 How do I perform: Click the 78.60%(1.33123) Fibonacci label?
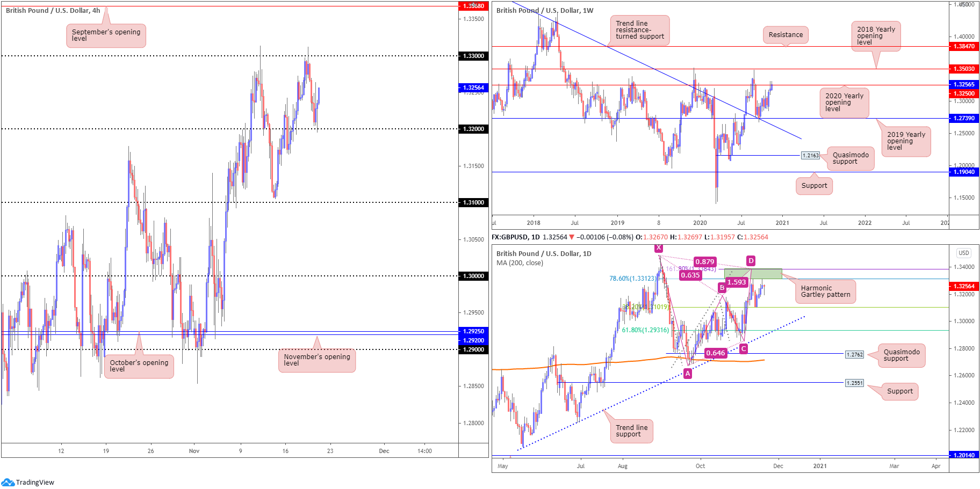click(x=632, y=279)
